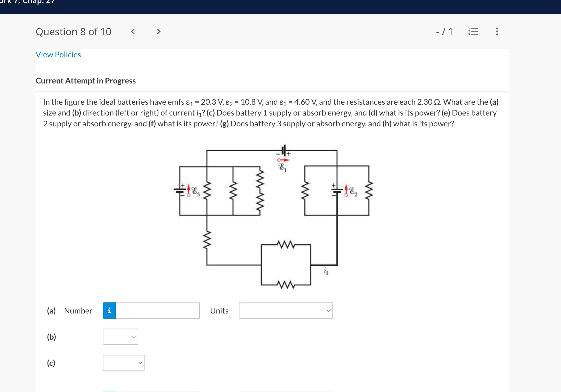This screenshot has width=561, height=392.
Task: Open the Units dropdown for part (a)
Action: (x=286, y=310)
